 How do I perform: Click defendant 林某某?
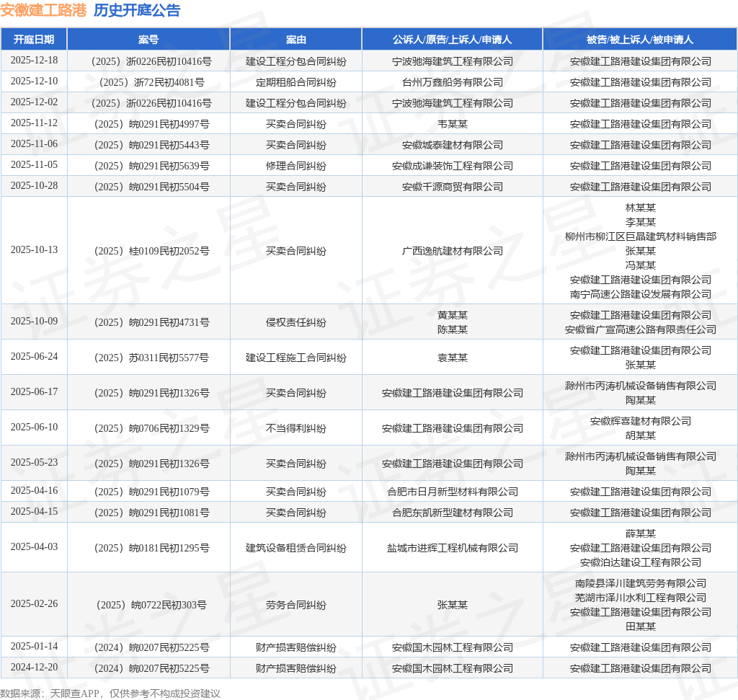click(640, 208)
